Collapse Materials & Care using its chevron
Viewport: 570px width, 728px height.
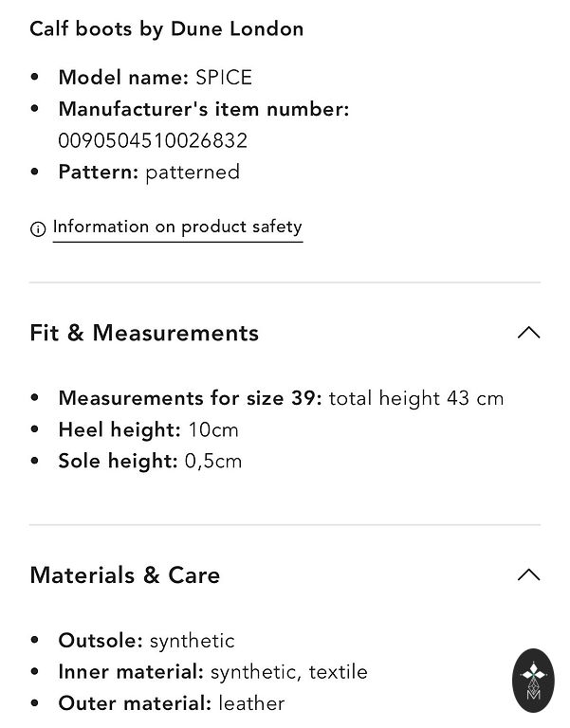pyautogui.click(x=528, y=575)
